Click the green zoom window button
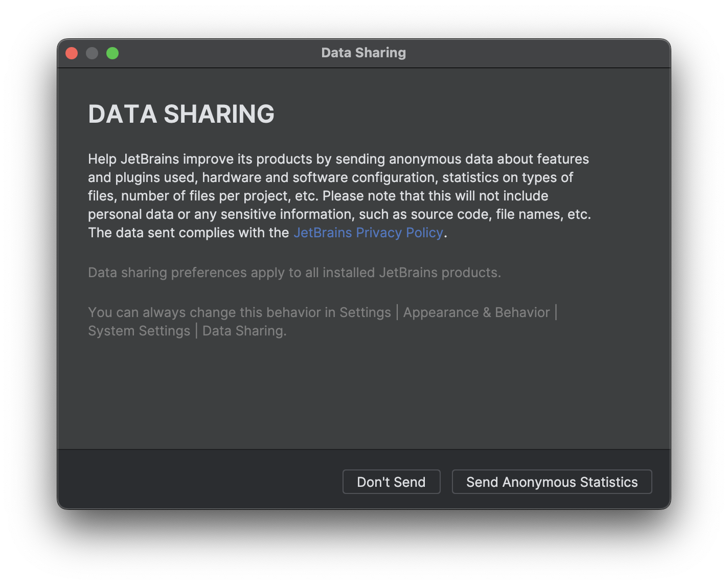This screenshot has width=728, height=585. pos(112,53)
